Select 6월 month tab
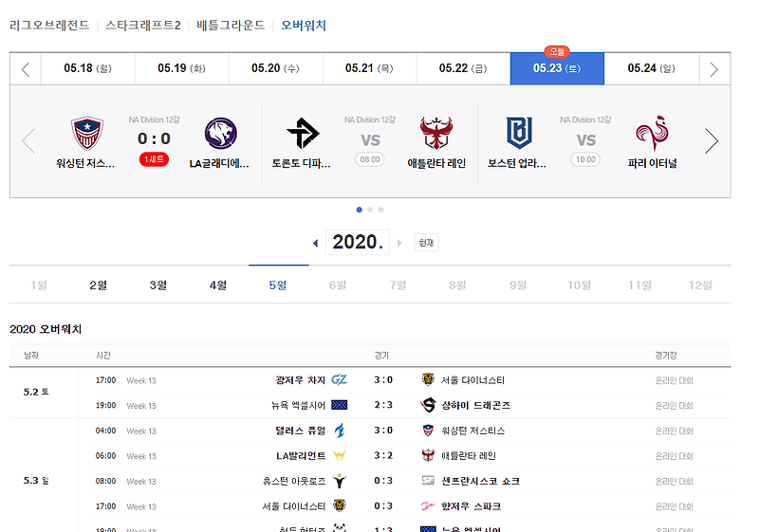 pyautogui.click(x=338, y=284)
